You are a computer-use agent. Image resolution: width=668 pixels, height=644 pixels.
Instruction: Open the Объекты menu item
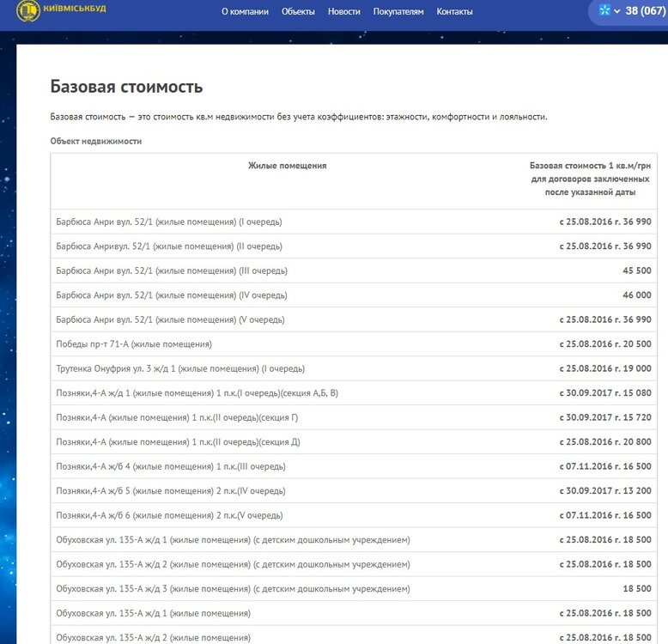click(298, 11)
